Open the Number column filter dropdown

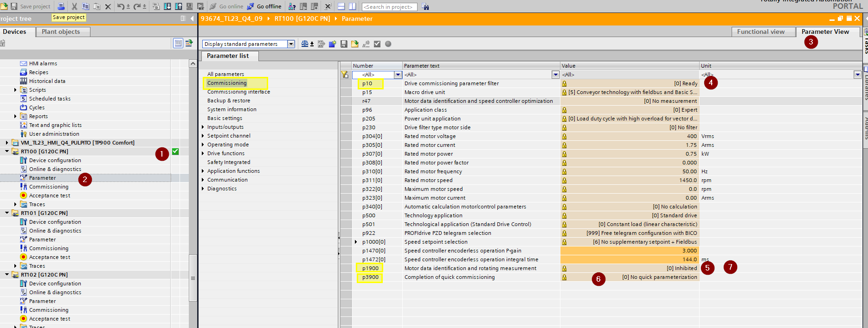398,75
